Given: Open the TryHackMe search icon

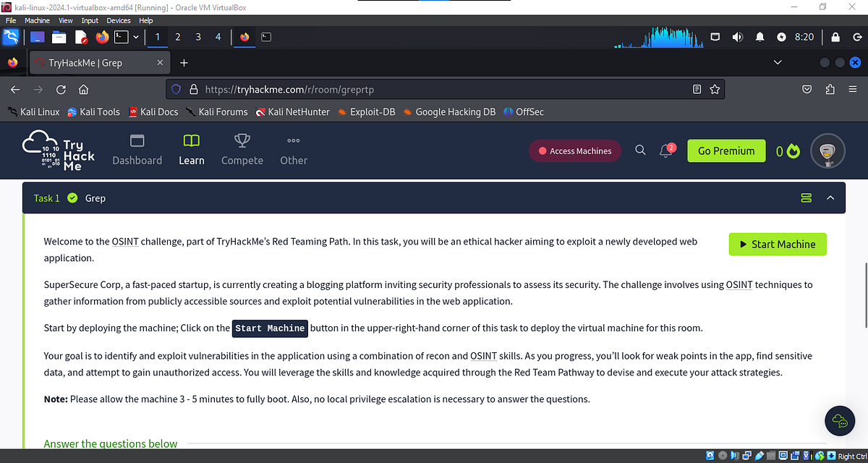Looking at the screenshot, I should (x=640, y=150).
